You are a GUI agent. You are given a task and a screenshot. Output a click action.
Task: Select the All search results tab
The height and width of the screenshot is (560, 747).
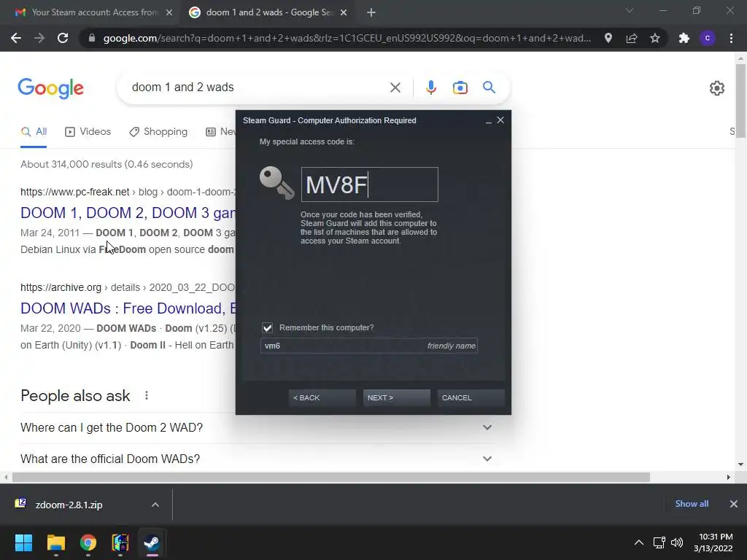34,132
